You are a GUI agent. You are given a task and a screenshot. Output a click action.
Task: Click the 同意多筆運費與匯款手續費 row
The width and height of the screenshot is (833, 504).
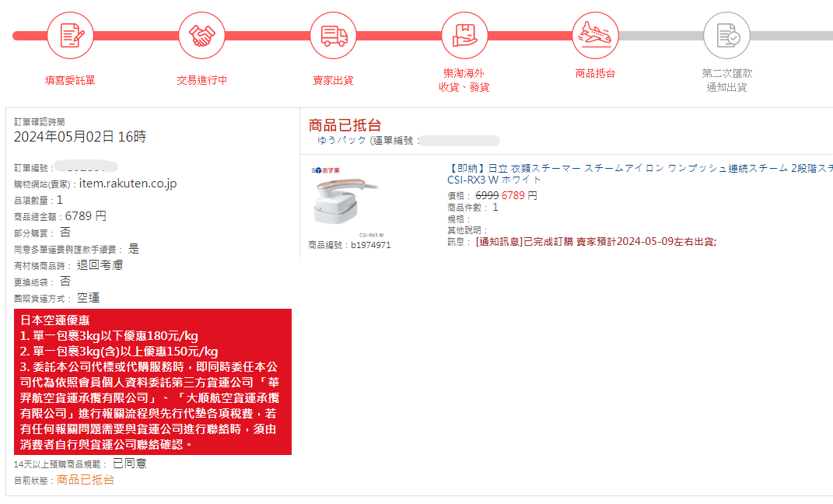click(76, 249)
